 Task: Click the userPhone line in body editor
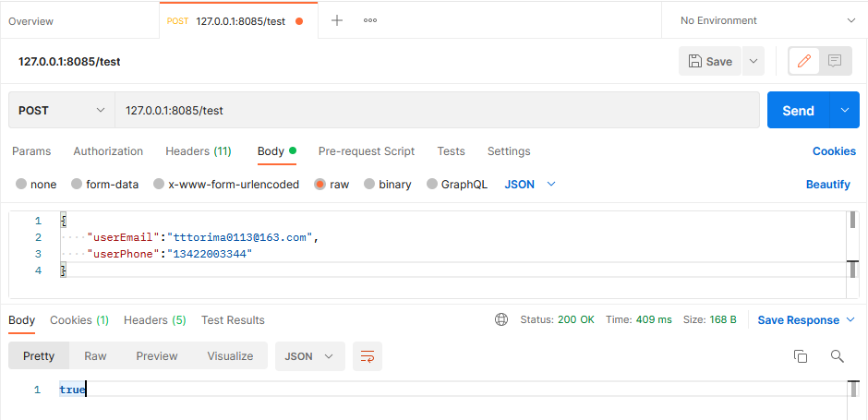pyautogui.click(x=170, y=254)
